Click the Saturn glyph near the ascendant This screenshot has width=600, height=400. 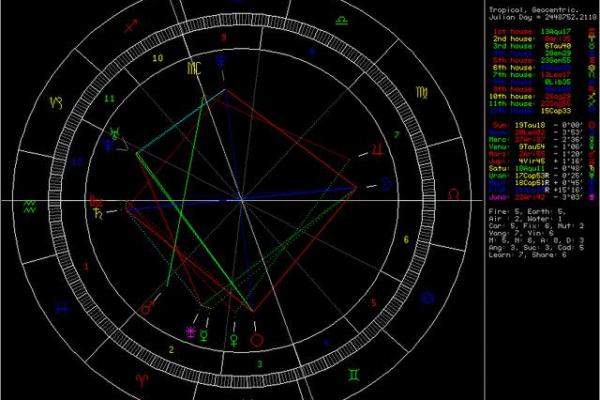[99, 213]
